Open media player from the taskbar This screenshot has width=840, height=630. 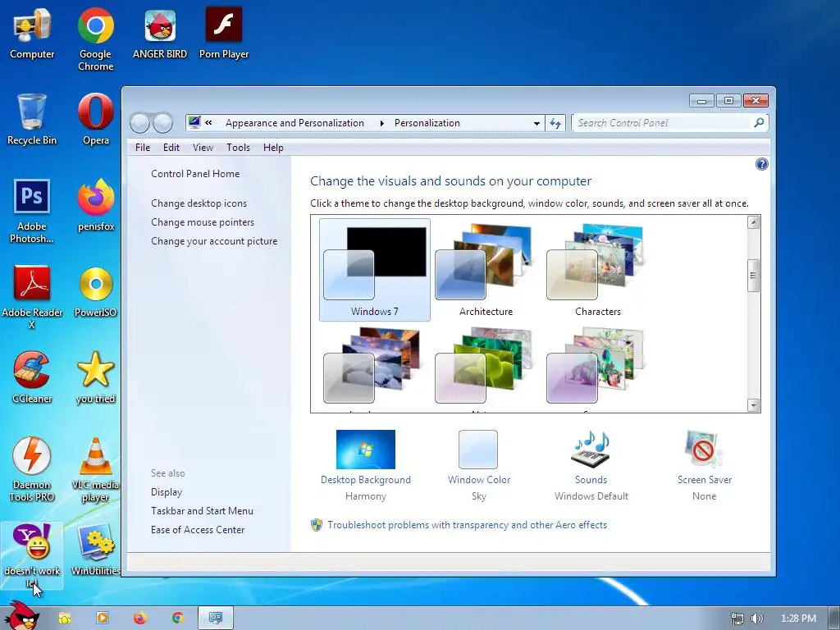click(x=102, y=619)
